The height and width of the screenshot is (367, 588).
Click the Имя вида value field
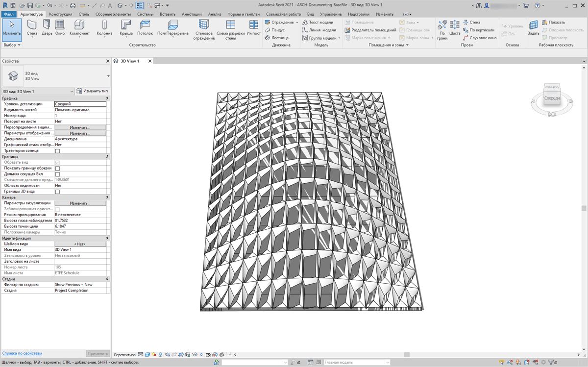pos(80,250)
